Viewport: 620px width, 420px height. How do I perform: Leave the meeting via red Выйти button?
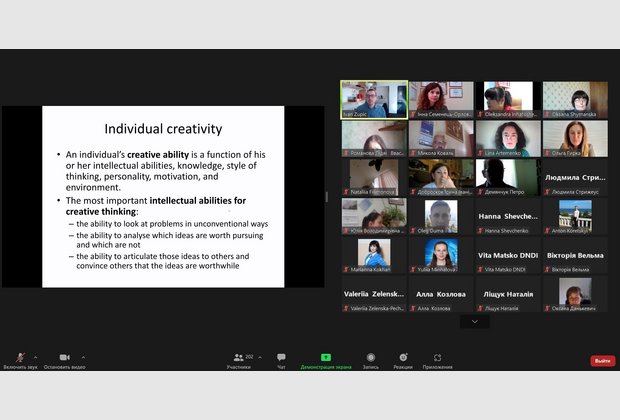(x=602, y=360)
